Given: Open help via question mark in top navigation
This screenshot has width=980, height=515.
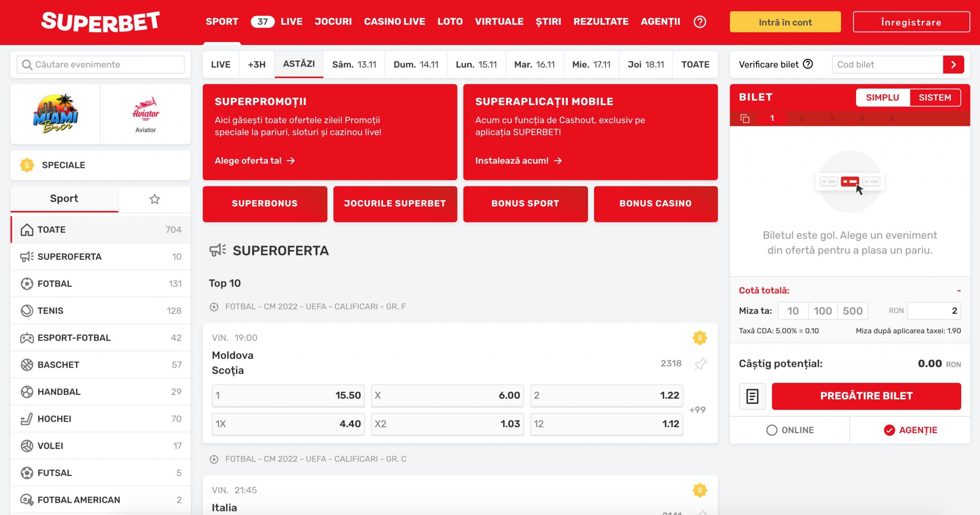Looking at the screenshot, I should click(699, 22).
